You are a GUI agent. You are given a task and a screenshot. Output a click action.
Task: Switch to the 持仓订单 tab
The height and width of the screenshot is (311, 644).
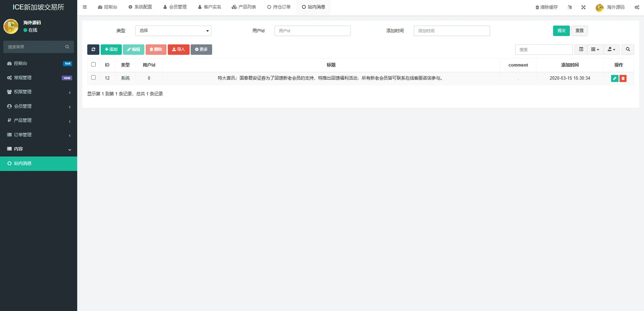point(279,7)
